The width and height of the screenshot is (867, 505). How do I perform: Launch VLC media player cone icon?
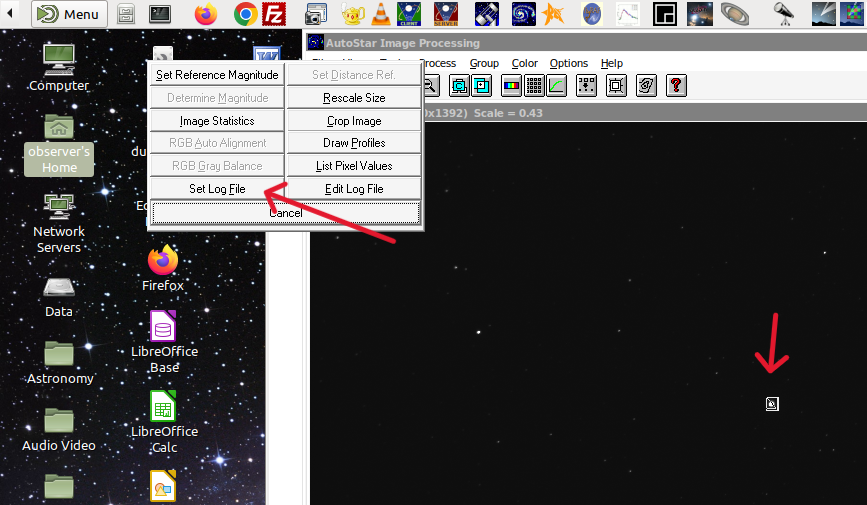pyautogui.click(x=380, y=14)
